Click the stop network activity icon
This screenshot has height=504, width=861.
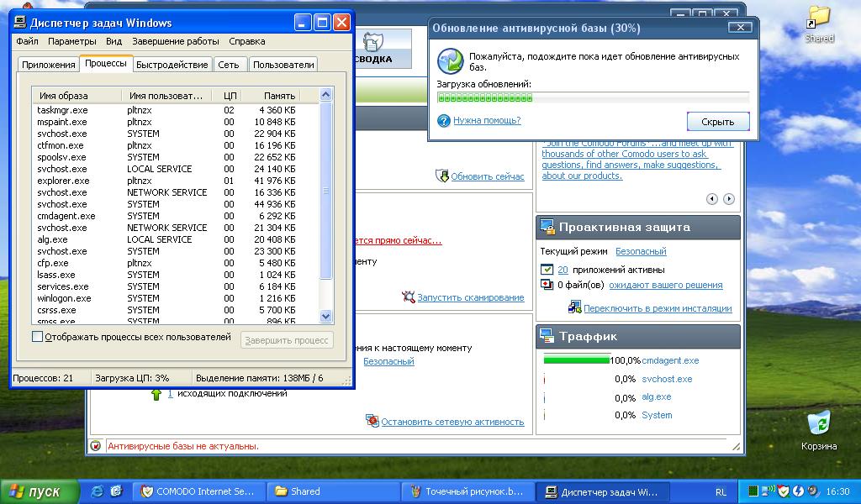tap(372, 421)
